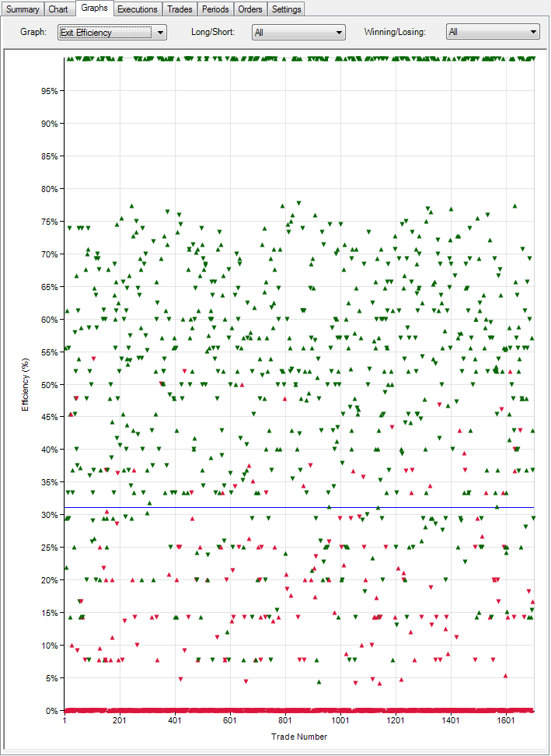This screenshot has width=551, height=756.
Task: Switch to the Periods tab
Action: (x=215, y=9)
